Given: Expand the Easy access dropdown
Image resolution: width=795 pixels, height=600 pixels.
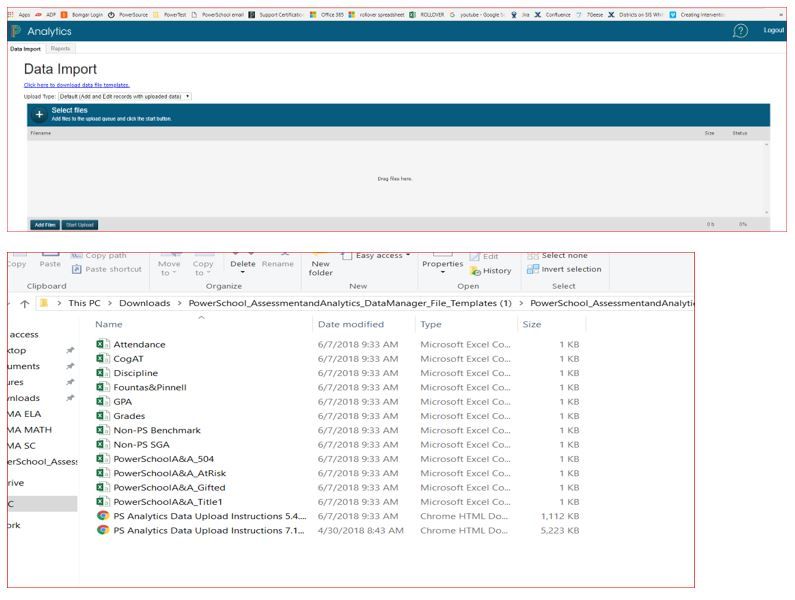Looking at the screenshot, I should click(x=408, y=255).
